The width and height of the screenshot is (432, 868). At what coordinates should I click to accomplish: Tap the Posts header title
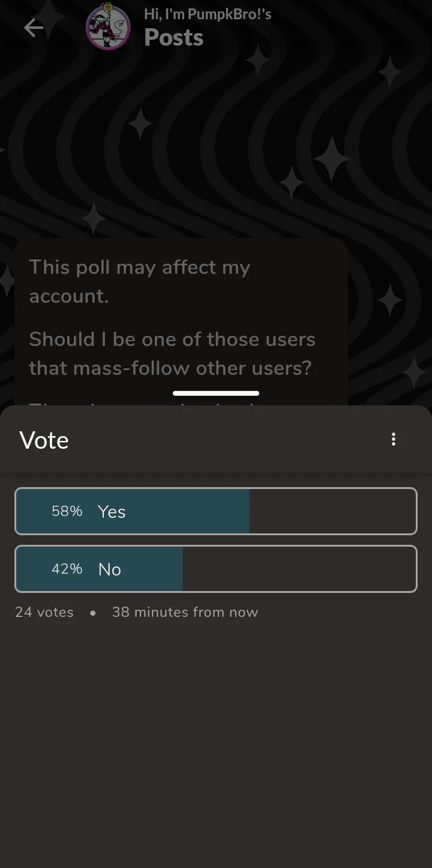click(x=174, y=38)
